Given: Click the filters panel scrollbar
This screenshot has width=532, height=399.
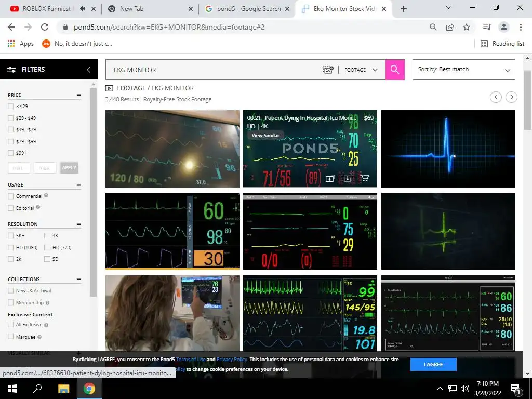Looking at the screenshot, I should 94,192.
